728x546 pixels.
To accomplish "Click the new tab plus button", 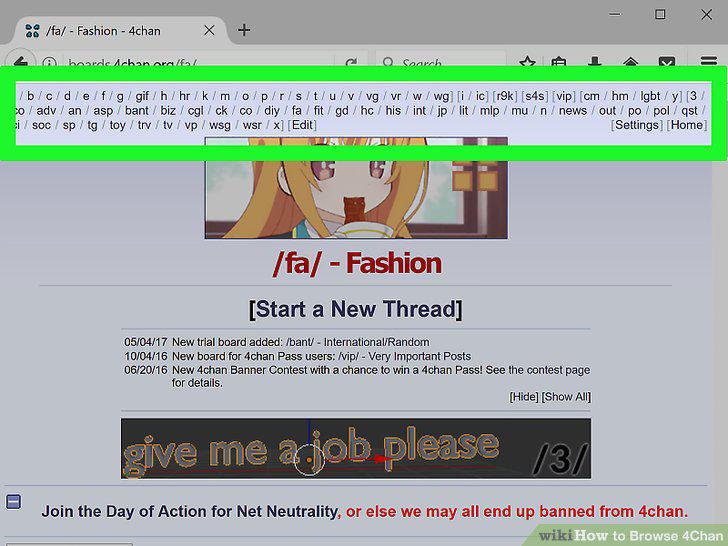I will pyautogui.click(x=244, y=30).
